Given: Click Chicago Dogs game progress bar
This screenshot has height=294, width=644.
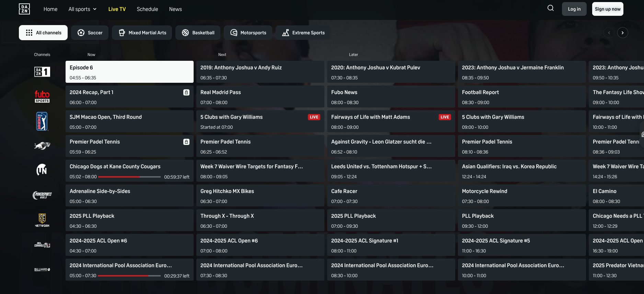Looking at the screenshot, I should point(129,177).
